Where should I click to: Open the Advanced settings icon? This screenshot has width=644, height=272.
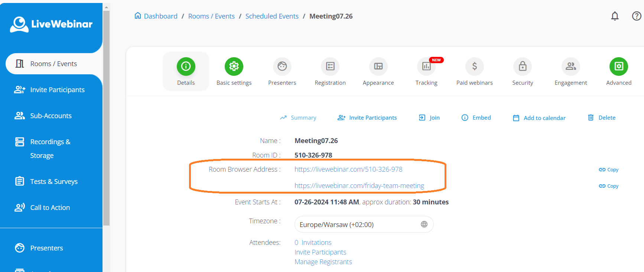618,67
